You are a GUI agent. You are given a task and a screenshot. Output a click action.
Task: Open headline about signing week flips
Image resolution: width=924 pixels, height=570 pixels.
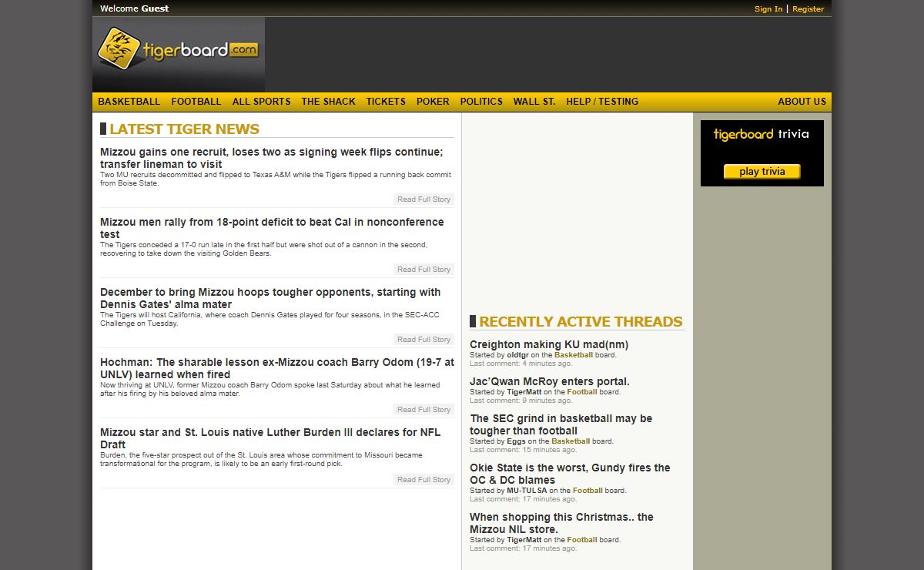tap(272, 158)
